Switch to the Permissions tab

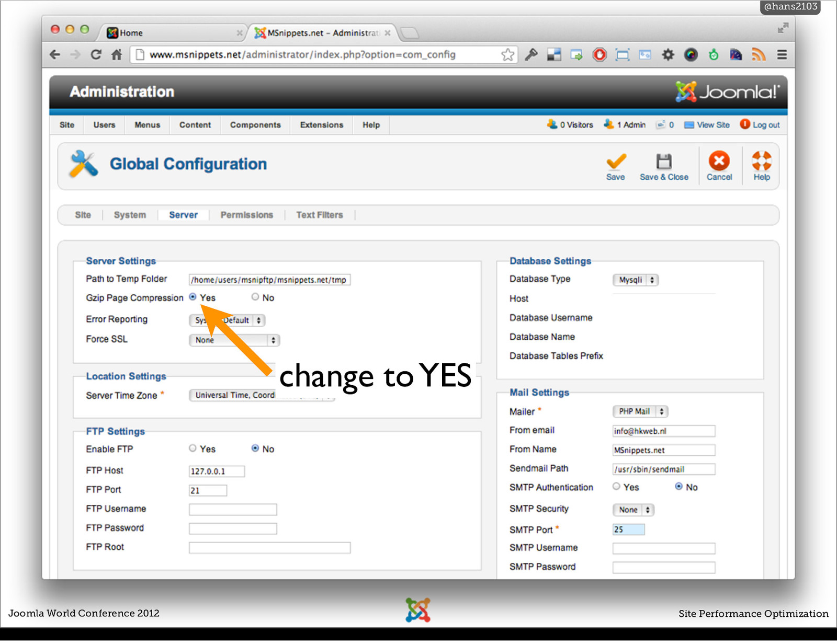click(x=247, y=215)
